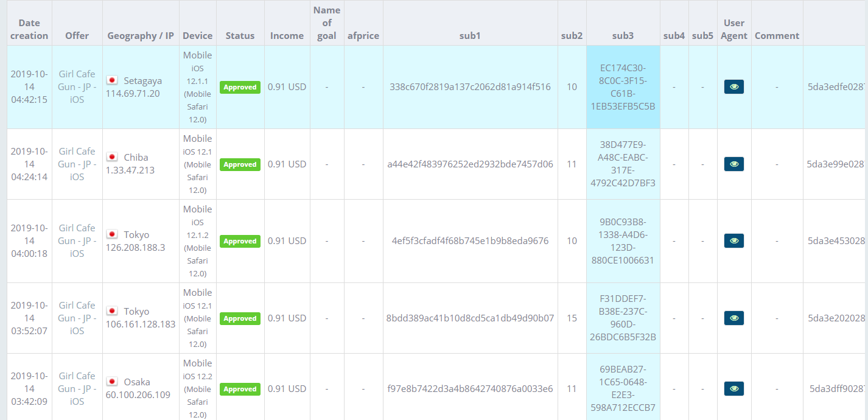Viewport: 868px width, 420px height.
Task: Click IP address 106.161.128.183
Action: tap(141, 324)
